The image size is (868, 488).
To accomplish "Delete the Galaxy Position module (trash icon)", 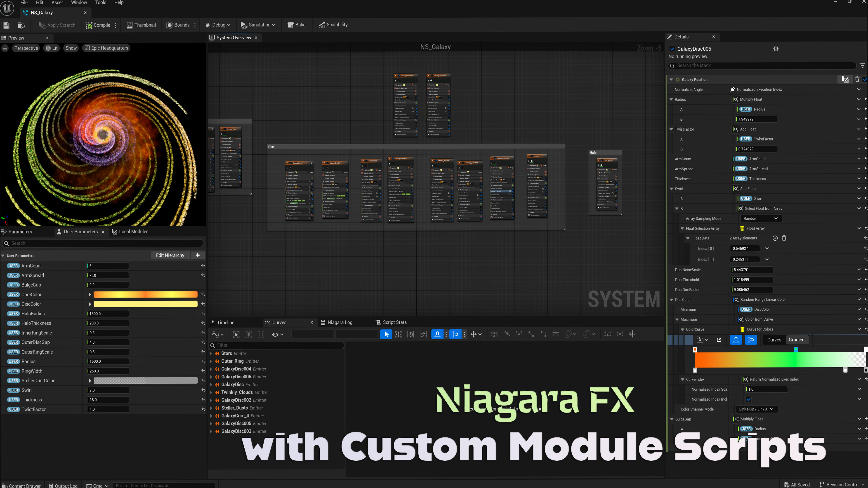I will pyautogui.click(x=857, y=80).
